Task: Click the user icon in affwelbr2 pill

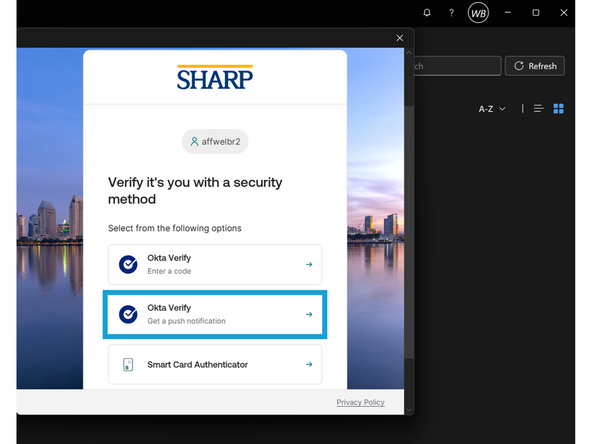Action: tap(194, 142)
